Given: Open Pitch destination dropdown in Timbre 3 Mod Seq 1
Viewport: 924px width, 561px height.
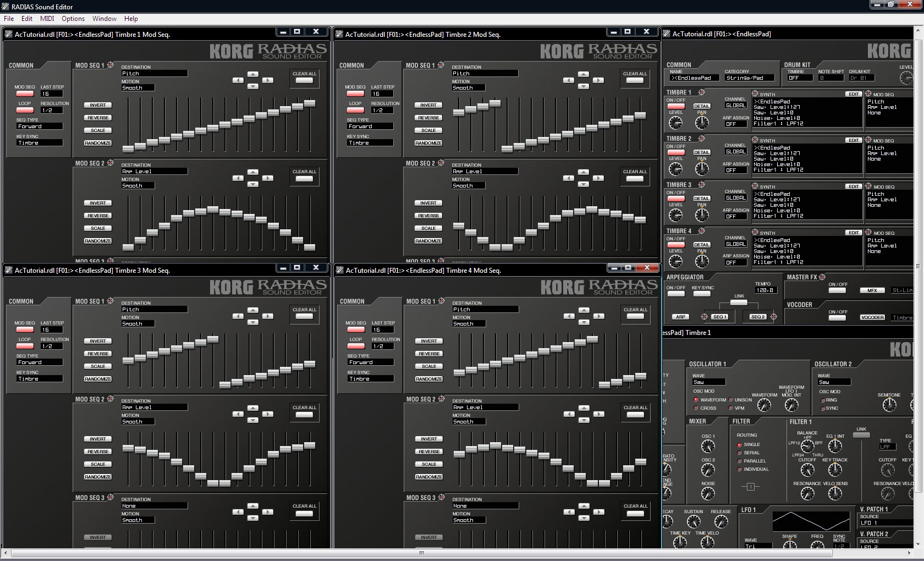Looking at the screenshot, I should coord(155,310).
